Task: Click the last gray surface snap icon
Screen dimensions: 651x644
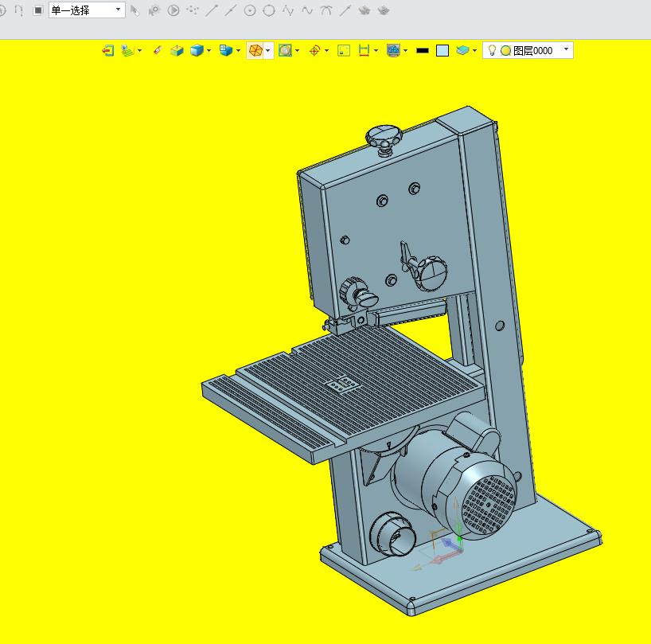Action: point(384,10)
